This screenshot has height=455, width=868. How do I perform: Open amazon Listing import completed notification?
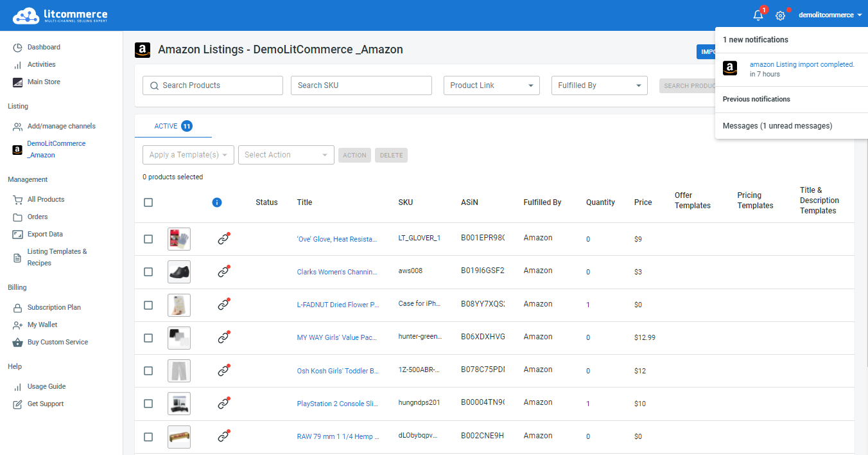[x=802, y=64]
